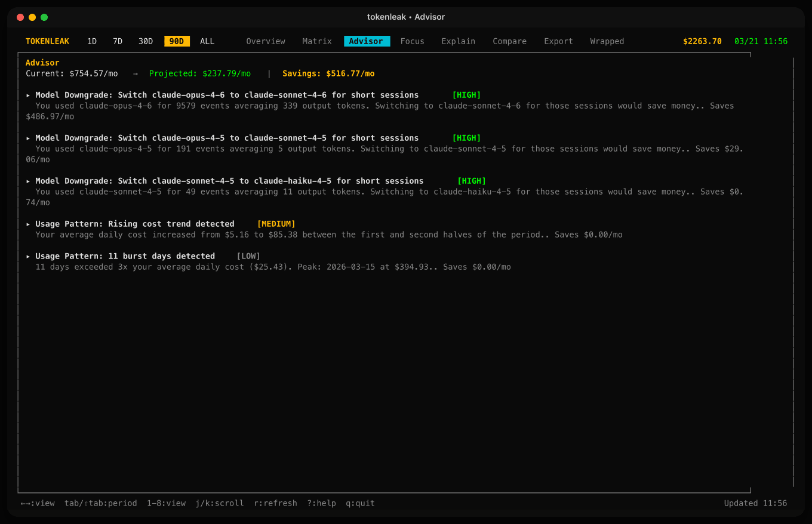Maximize the terminal window

pyautogui.click(x=44, y=17)
